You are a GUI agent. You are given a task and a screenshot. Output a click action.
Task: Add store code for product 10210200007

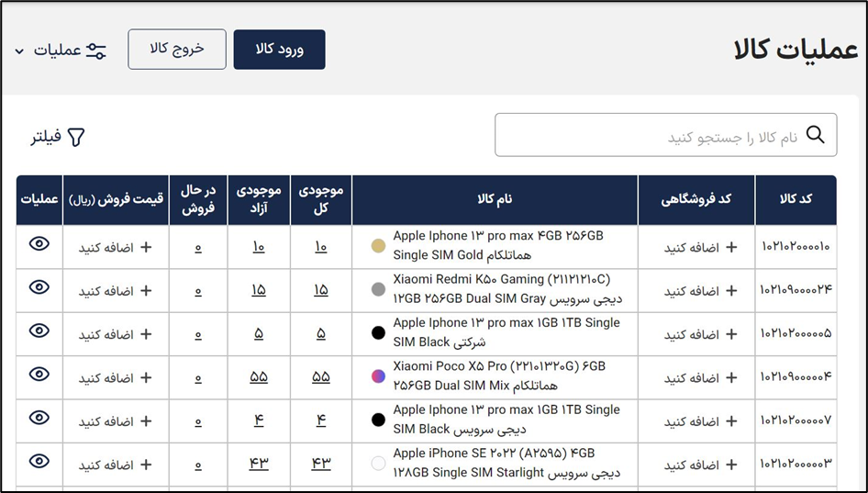700,421
